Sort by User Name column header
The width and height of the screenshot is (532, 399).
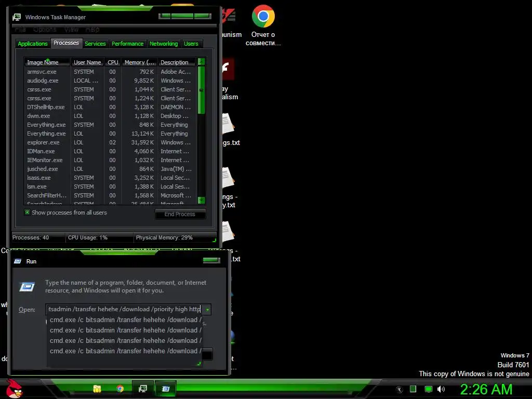click(x=87, y=62)
